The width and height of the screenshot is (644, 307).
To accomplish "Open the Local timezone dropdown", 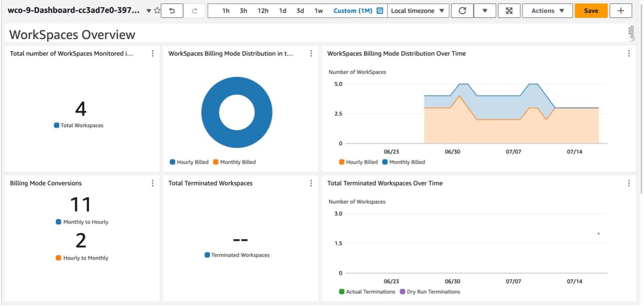I will pyautogui.click(x=418, y=11).
